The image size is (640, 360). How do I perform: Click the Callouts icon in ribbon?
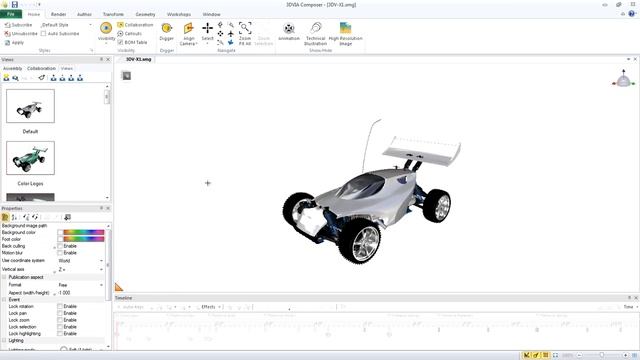(120, 33)
